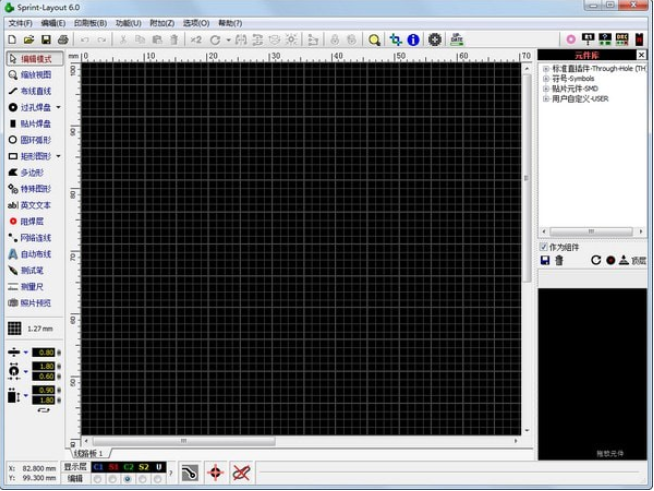The image size is (654, 491).
Task: Expand the 符号-Symbols tree node
Action: (x=546, y=79)
